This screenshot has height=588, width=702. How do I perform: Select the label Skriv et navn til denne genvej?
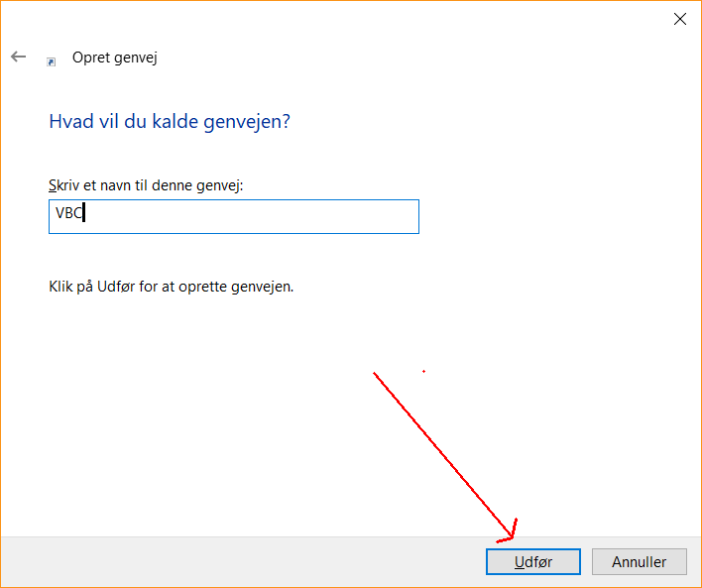click(x=146, y=185)
